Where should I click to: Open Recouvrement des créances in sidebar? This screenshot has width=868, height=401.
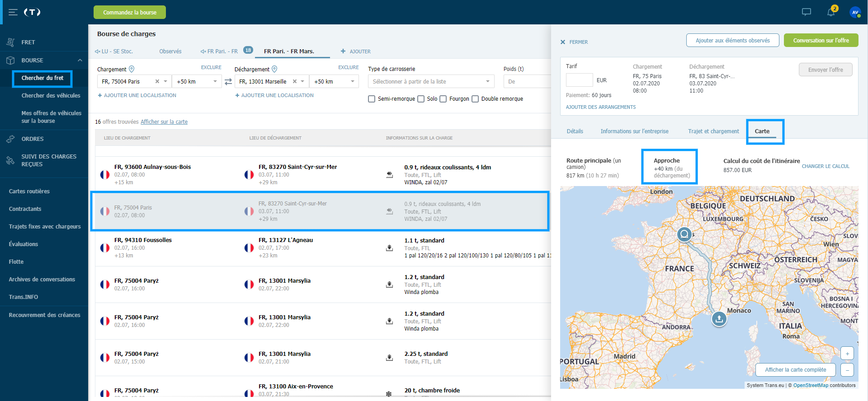pos(44,315)
